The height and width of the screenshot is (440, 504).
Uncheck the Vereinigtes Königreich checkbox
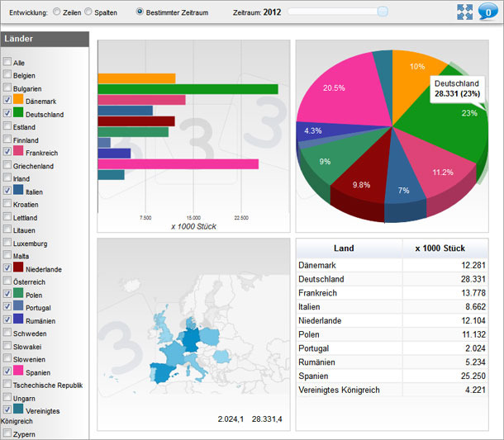point(7,409)
